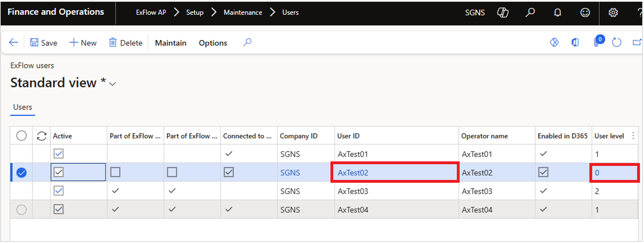Toggle Connected to checkbox for AxTest02
Viewport: 644px width, 243px height.
coord(229,172)
